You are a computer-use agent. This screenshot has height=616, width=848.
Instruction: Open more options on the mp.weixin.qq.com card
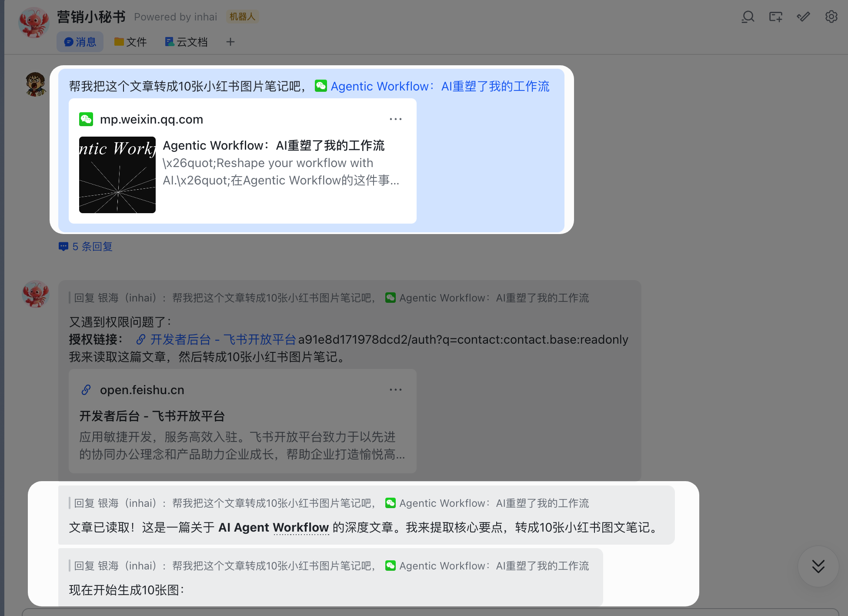395,119
